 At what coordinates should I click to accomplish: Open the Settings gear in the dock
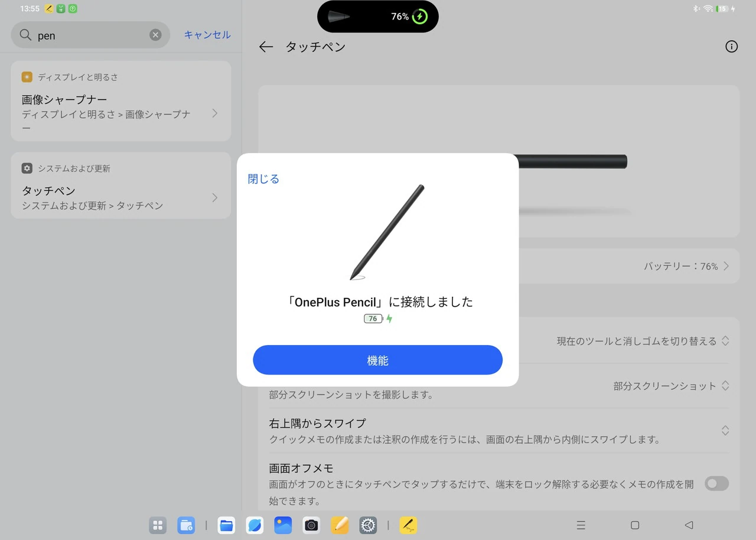tap(368, 525)
